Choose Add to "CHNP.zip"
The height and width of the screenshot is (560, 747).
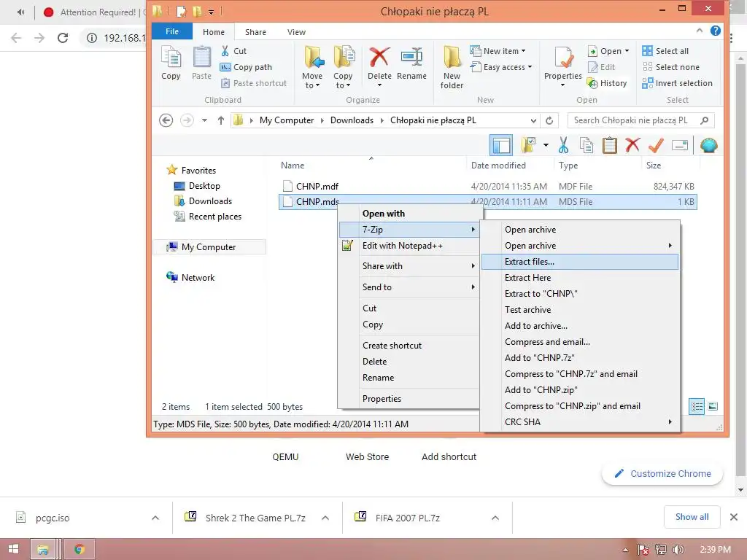click(x=580, y=390)
